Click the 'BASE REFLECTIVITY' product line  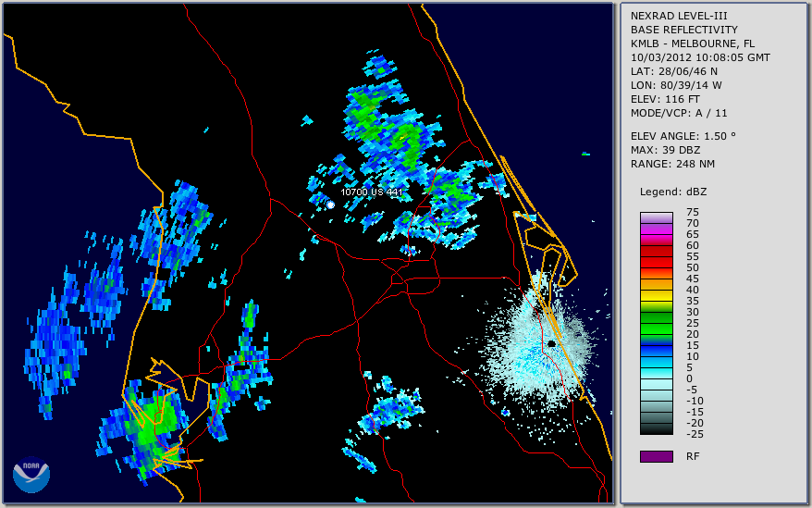tap(684, 30)
